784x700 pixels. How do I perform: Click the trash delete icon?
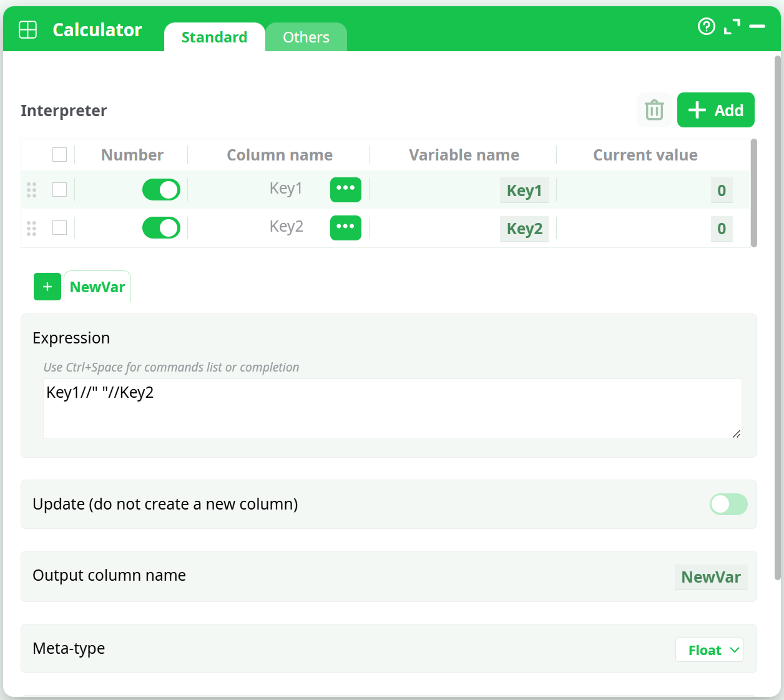pyautogui.click(x=654, y=110)
